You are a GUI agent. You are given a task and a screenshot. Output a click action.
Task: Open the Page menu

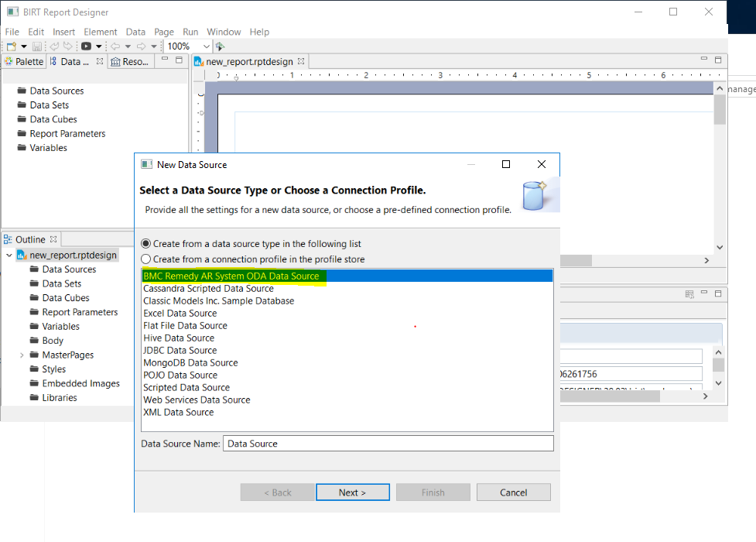(x=164, y=32)
